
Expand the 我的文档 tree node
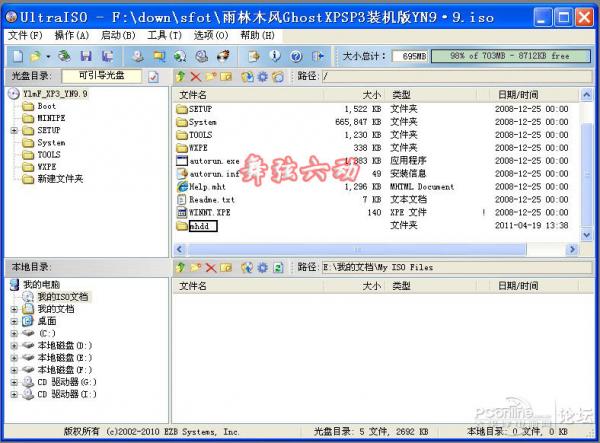click(x=14, y=309)
